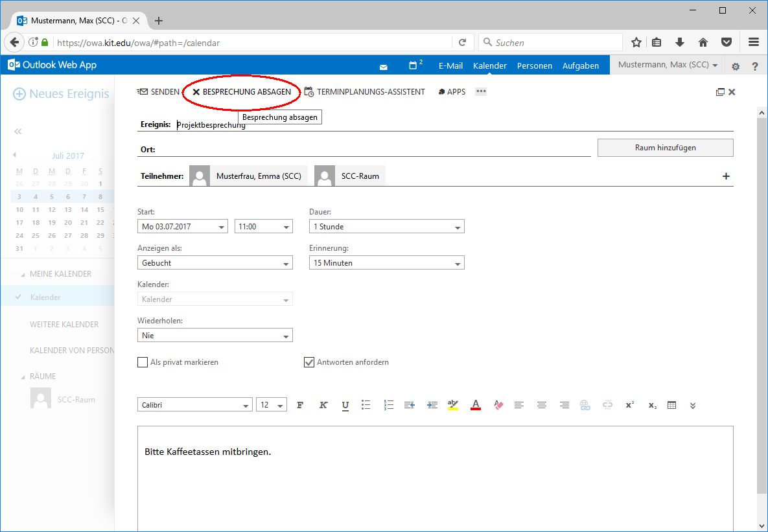The width and height of the screenshot is (768, 532).
Task: Click BESPRECHUNG ABSAGEN to cancel meeting
Action: [242, 91]
